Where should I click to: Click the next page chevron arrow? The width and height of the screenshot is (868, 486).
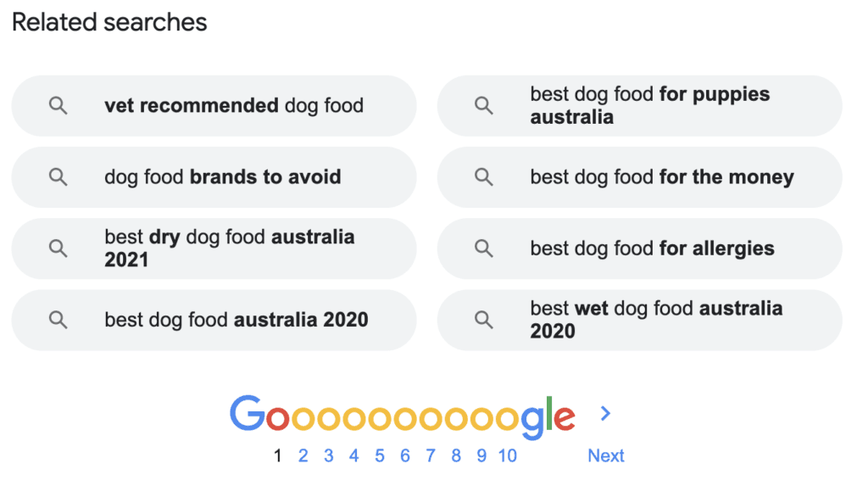[x=605, y=414]
